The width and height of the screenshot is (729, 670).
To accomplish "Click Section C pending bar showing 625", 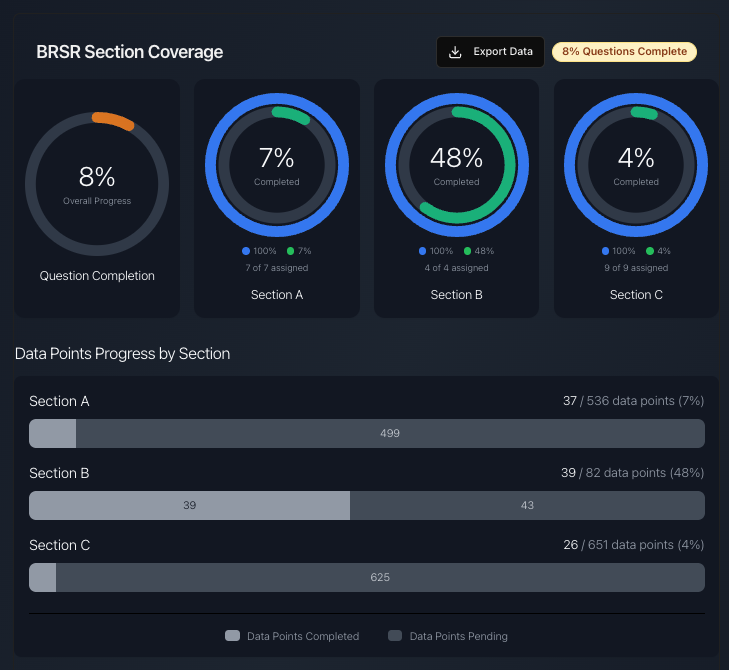I will click(380, 577).
